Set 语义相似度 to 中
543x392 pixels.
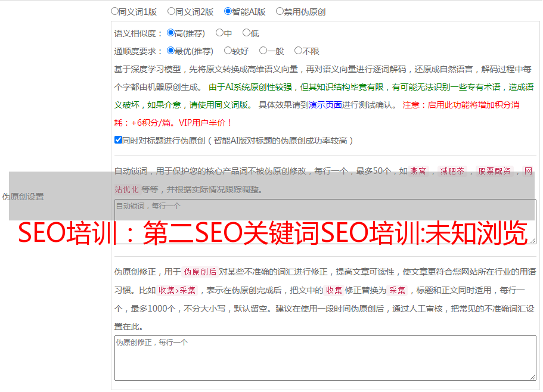220,33
